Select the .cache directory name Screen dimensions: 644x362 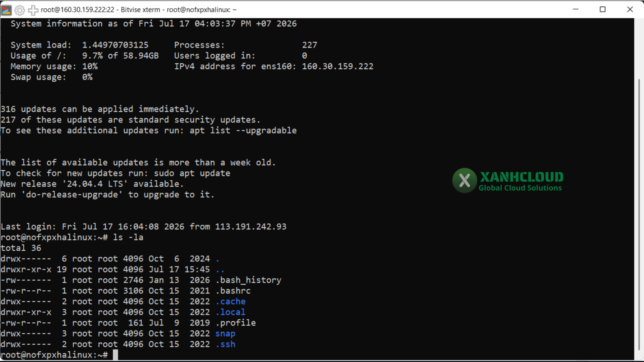point(230,302)
